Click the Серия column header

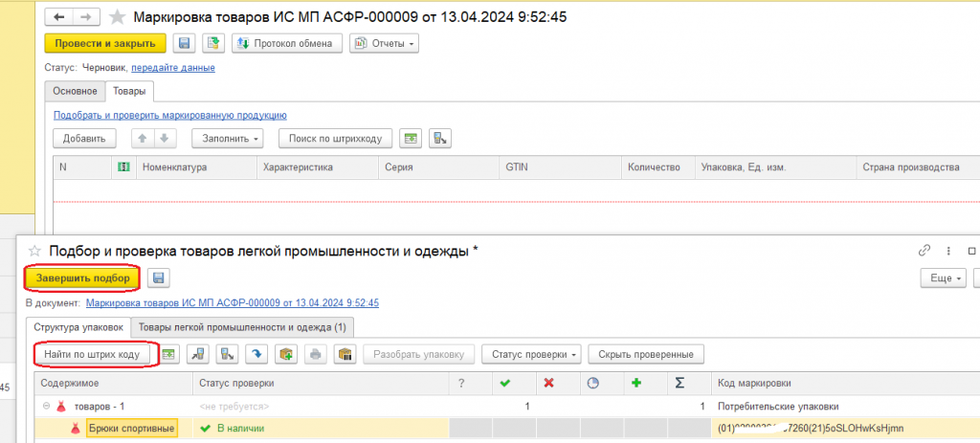click(x=438, y=167)
